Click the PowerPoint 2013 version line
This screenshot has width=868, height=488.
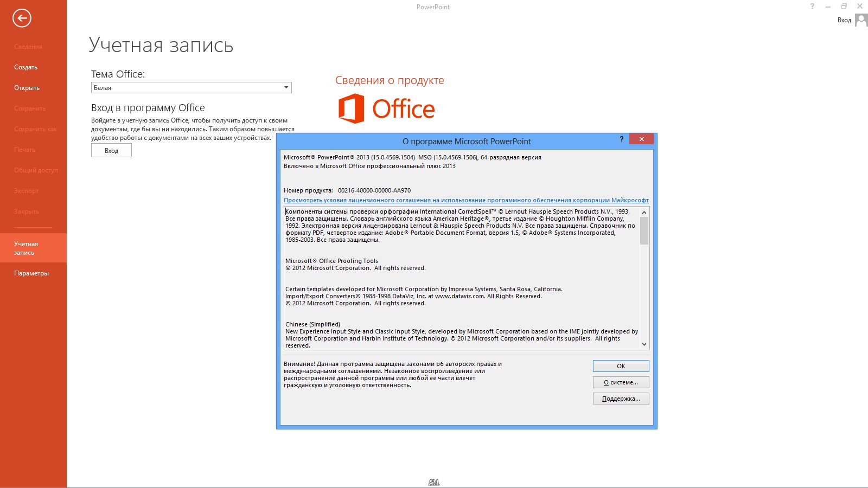(412, 157)
